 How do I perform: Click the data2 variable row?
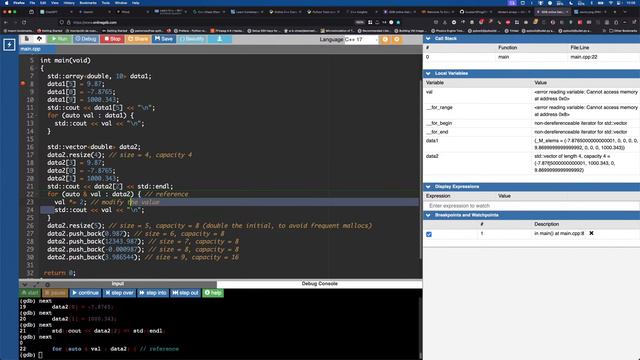click(x=531, y=163)
